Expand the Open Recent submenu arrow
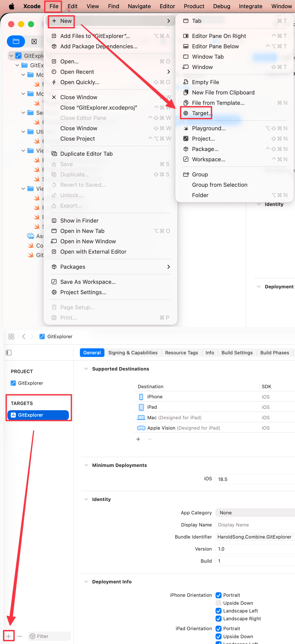295x644 pixels. point(168,72)
